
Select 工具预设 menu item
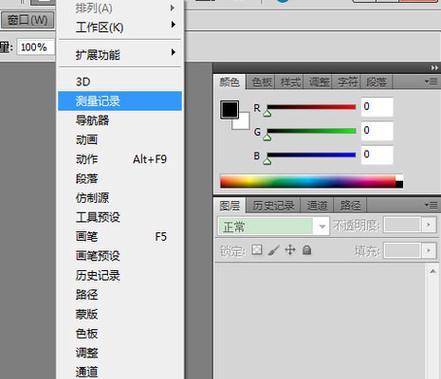120,217
